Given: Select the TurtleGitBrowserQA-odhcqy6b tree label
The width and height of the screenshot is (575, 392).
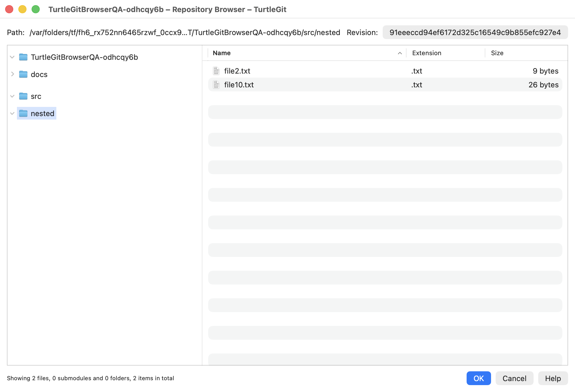Looking at the screenshot, I should point(84,57).
